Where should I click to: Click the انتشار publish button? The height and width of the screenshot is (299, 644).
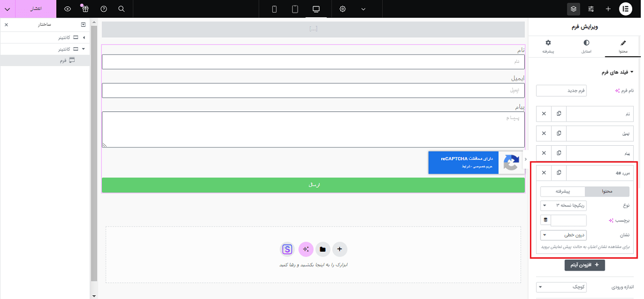[x=35, y=9]
